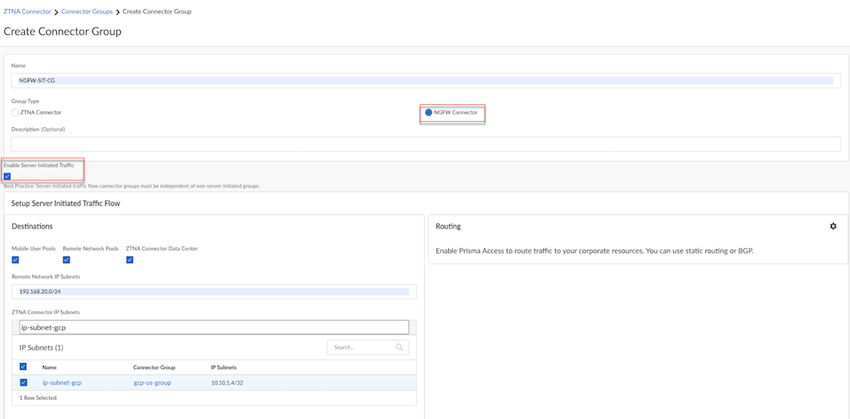
Task: Uncheck the Remote Network Pools checkbox
Action: (66, 260)
